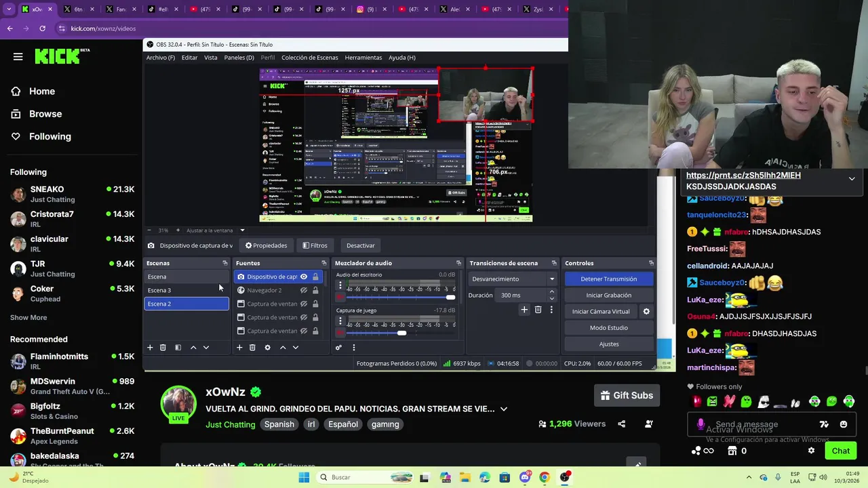This screenshot has height=488, width=868.
Task: Collapse pinned chat message chevron
Action: pos(852,179)
